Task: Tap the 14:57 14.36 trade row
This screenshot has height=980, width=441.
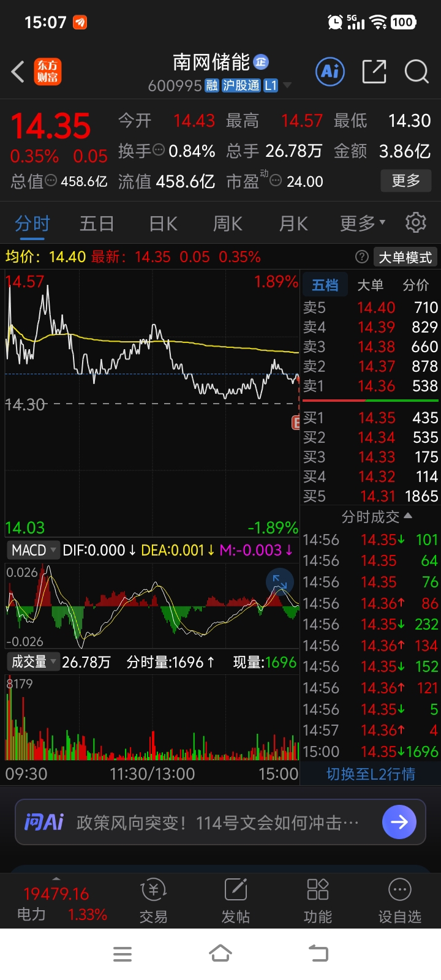Action: [371, 730]
